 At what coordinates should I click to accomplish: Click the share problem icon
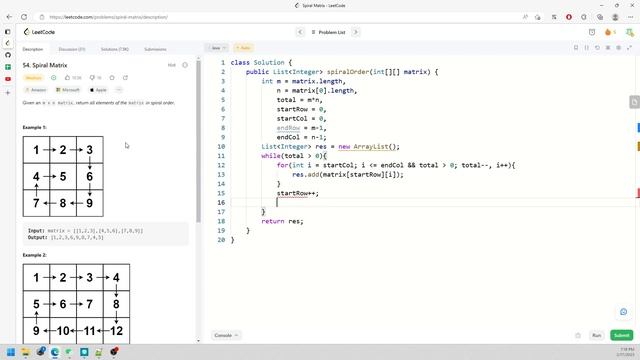125,78
